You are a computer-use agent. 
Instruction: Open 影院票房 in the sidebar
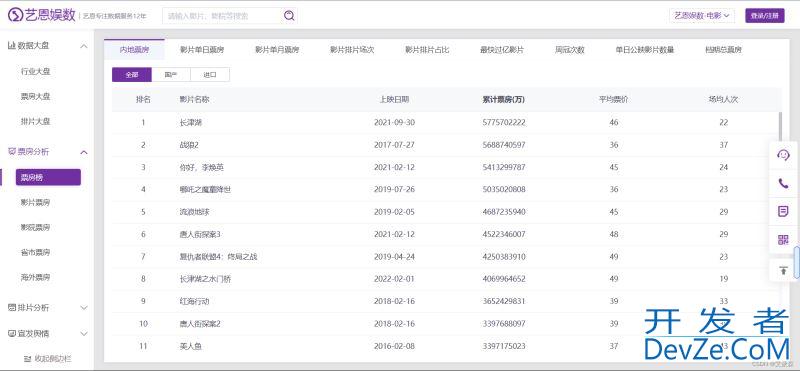36,227
